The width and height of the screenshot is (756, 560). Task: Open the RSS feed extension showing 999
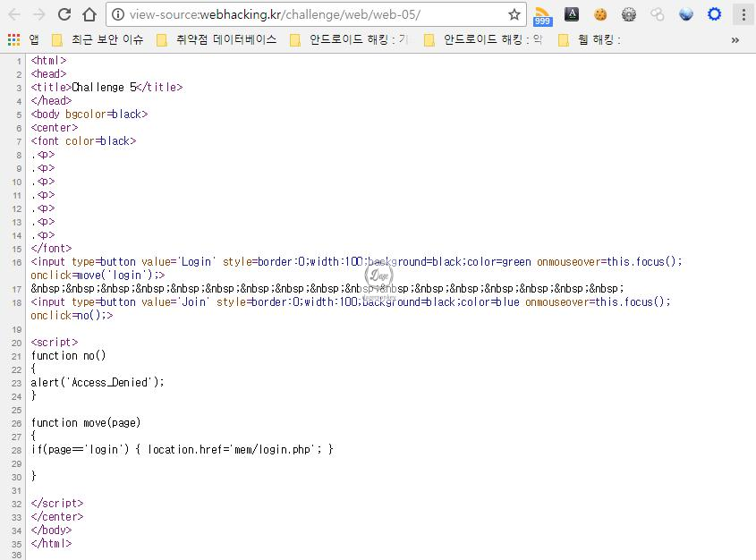543,16
